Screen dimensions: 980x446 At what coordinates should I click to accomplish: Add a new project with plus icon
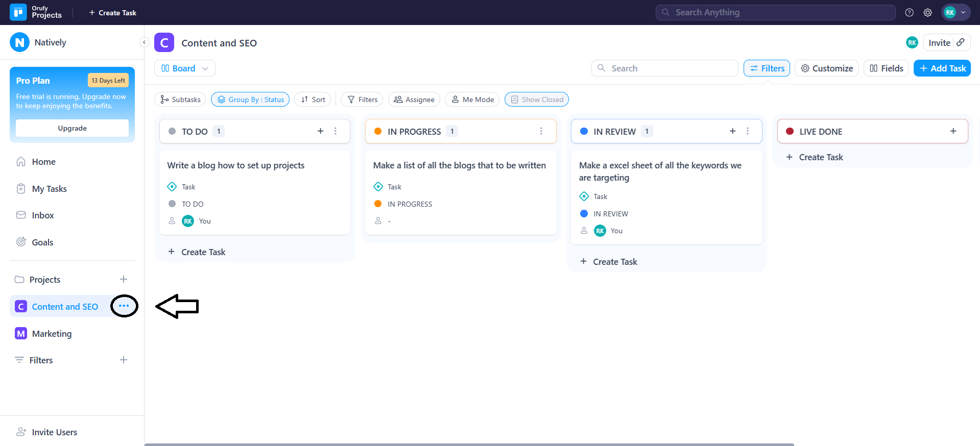coord(124,279)
